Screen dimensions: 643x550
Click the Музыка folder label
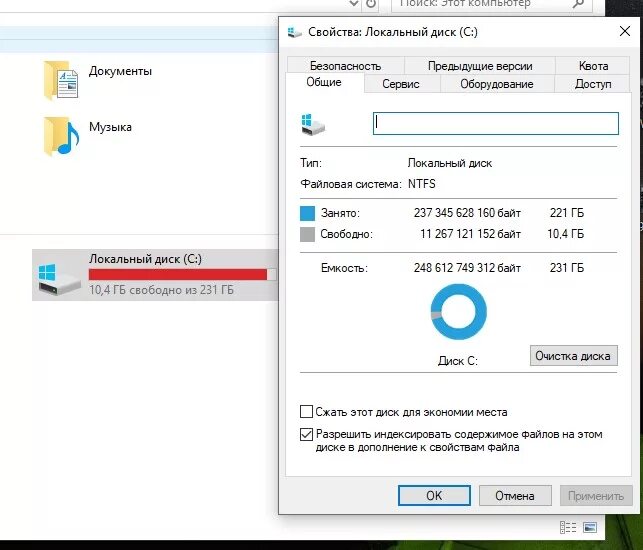coord(110,127)
